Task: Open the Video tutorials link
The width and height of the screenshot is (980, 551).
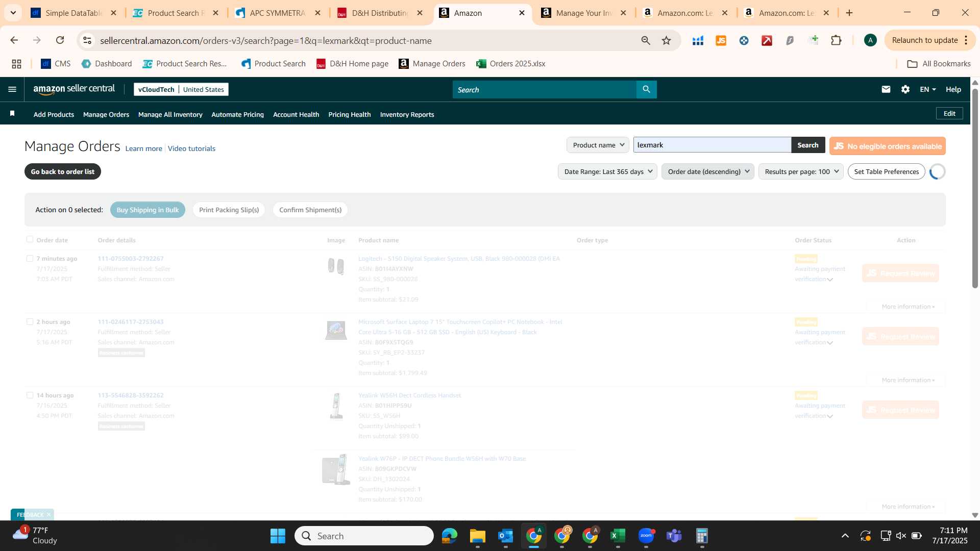Action: coord(191,148)
